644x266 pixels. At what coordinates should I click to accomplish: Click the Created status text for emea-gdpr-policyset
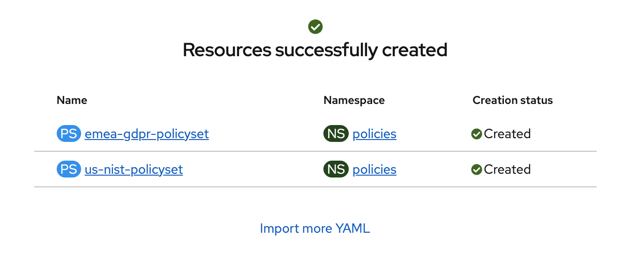[x=507, y=134]
